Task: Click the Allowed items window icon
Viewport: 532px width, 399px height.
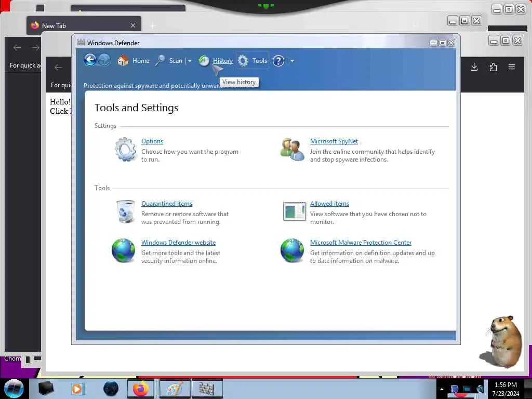Action: tap(294, 211)
